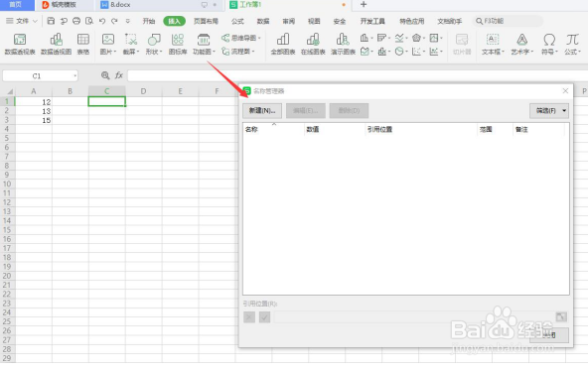Select cell A1 containing 12
Screen dimensions: 588x369
[x=34, y=101]
